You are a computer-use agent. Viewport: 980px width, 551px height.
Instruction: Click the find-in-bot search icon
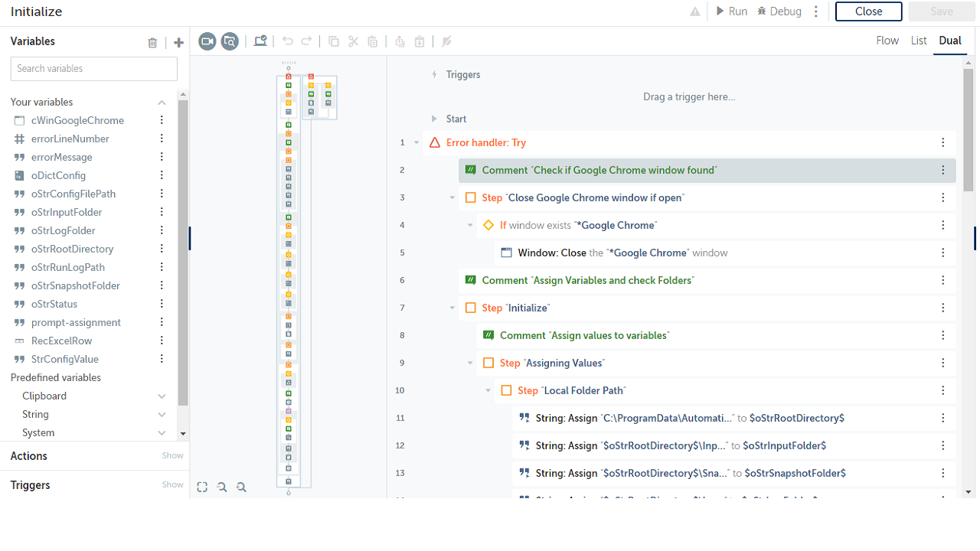coord(230,41)
